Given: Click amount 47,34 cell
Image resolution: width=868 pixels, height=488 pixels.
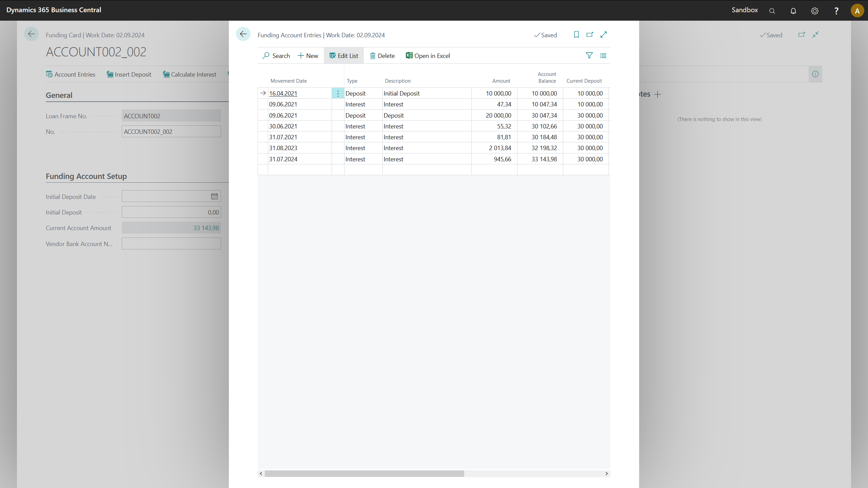Looking at the screenshot, I should tap(494, 104).
